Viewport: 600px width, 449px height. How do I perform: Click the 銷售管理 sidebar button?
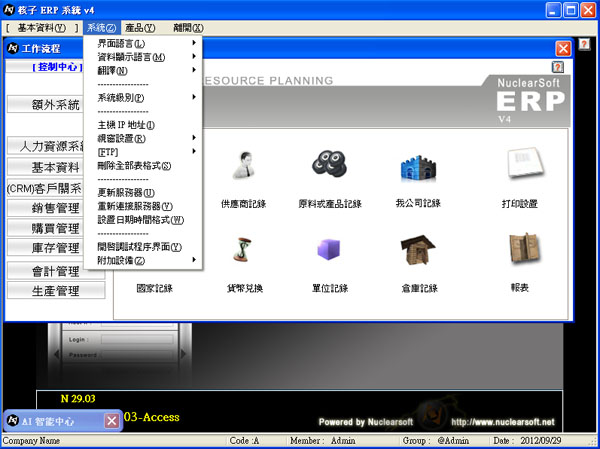(46, 208)
